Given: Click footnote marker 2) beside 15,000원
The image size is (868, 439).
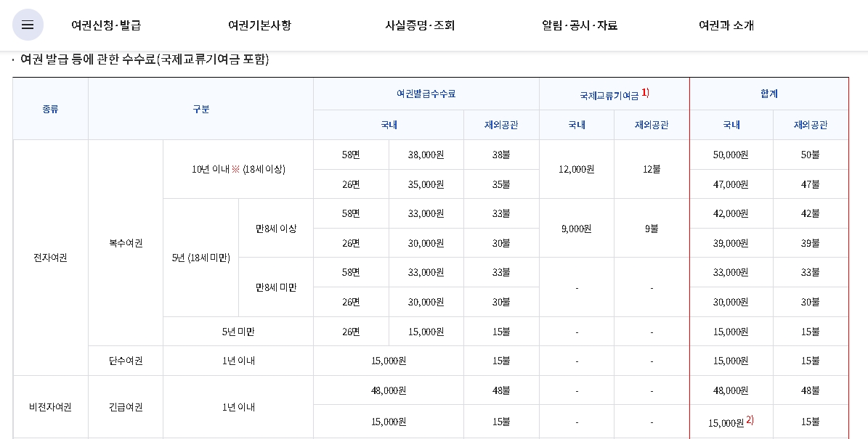Looking at the screenshot, I should (x=749, y=419).
